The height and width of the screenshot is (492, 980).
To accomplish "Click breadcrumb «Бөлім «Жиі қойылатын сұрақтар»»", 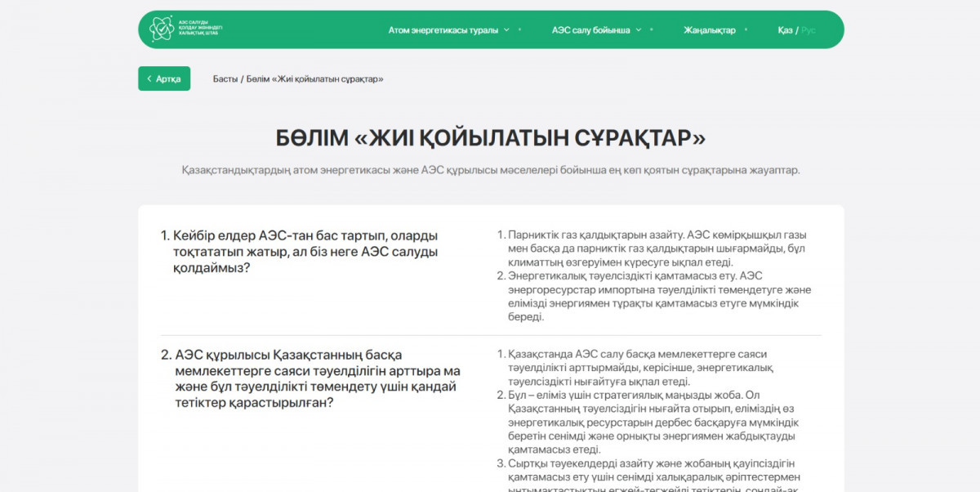I will tap(314, 79).
